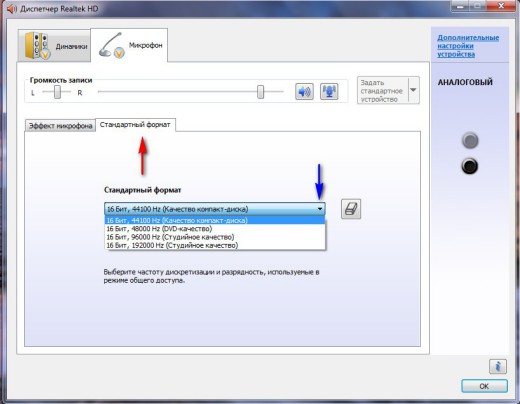
Task: Choose 16 Бит, 48000 Hz DVD quality
Action: [x=215, y=229]
